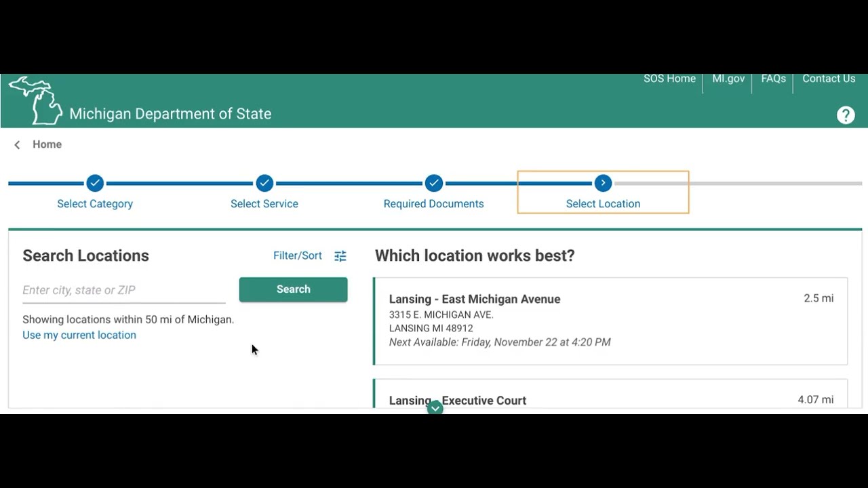Screen dimensions: 868x488
Task: Go to Required Documents step label
Action: (434, 204)
